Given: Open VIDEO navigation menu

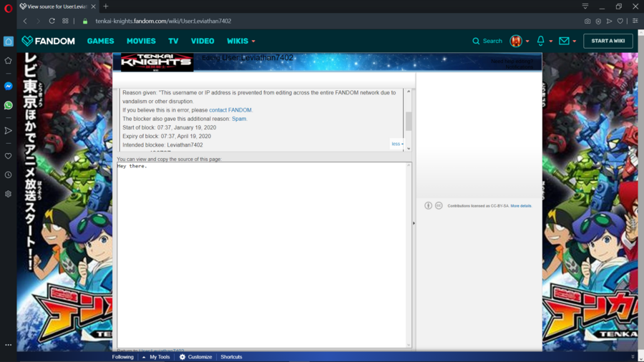Looking at the screenshot, I should (x=203, y=41).
